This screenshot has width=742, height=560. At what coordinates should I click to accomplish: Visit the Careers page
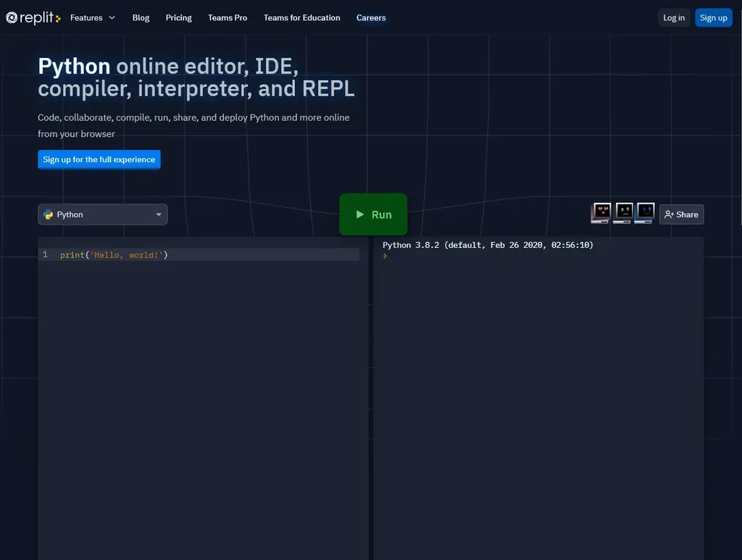371,17
